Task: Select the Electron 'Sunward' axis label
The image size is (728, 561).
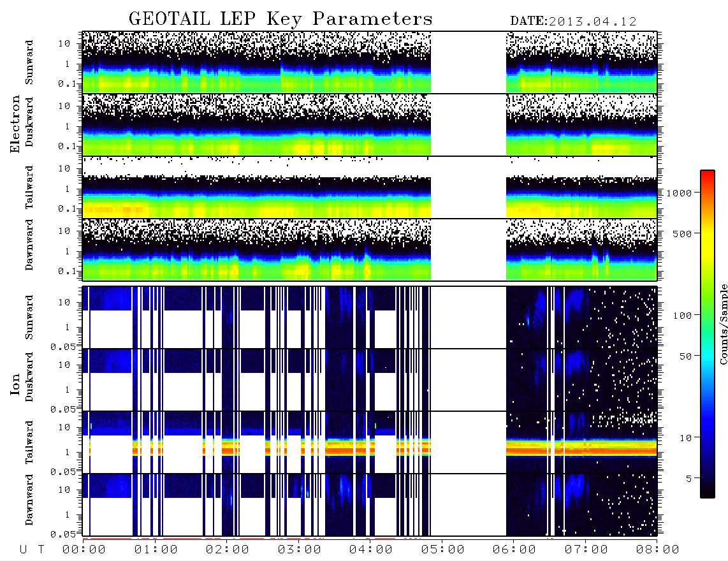Action: [29, 62]
